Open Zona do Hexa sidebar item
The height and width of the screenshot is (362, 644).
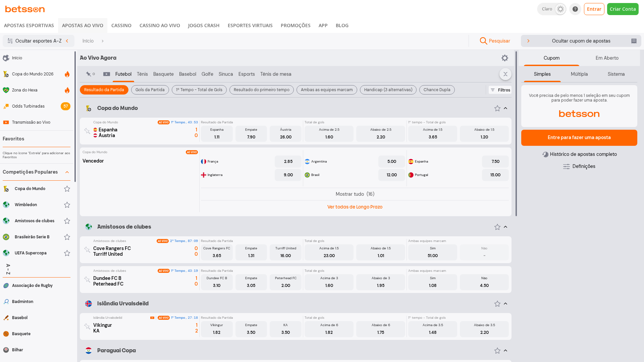(37, 90)
